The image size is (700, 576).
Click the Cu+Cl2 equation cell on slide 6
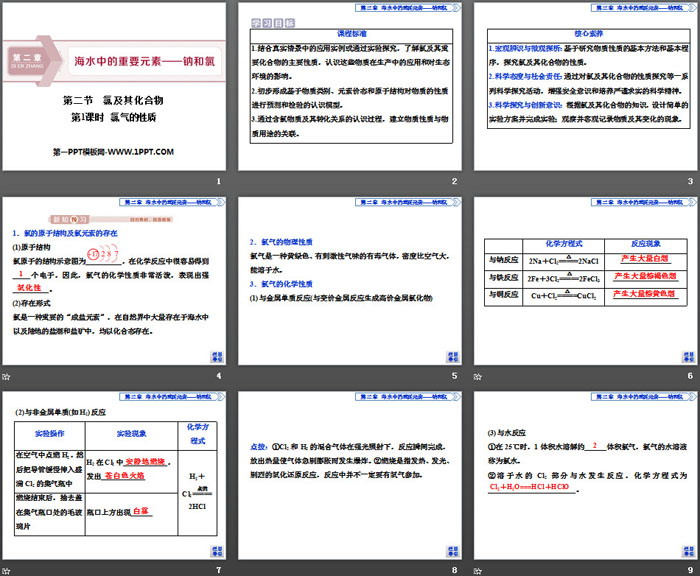563,296
